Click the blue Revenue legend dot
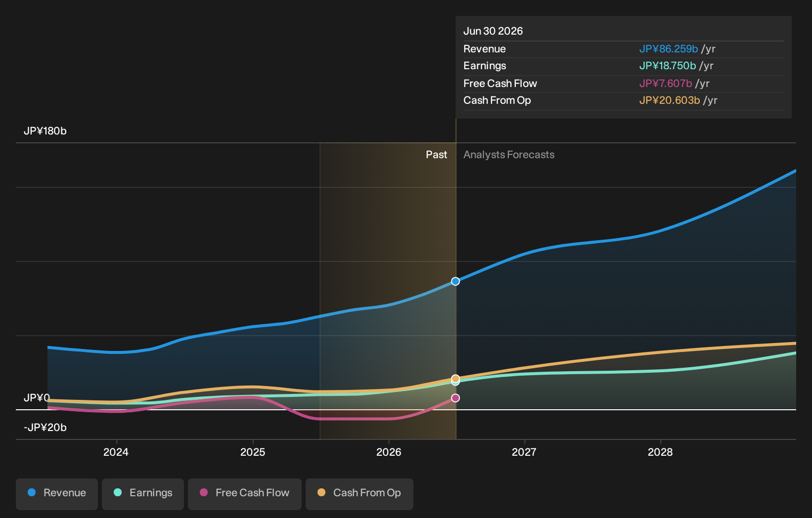The height and width of the screenshot is (518, 812). [32, 492]
